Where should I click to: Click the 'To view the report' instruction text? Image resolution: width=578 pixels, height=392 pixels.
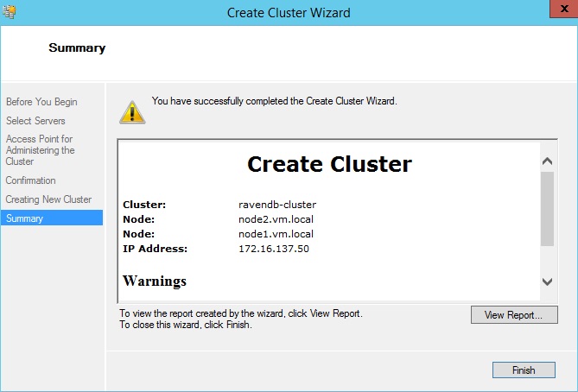tap(241, 313)
